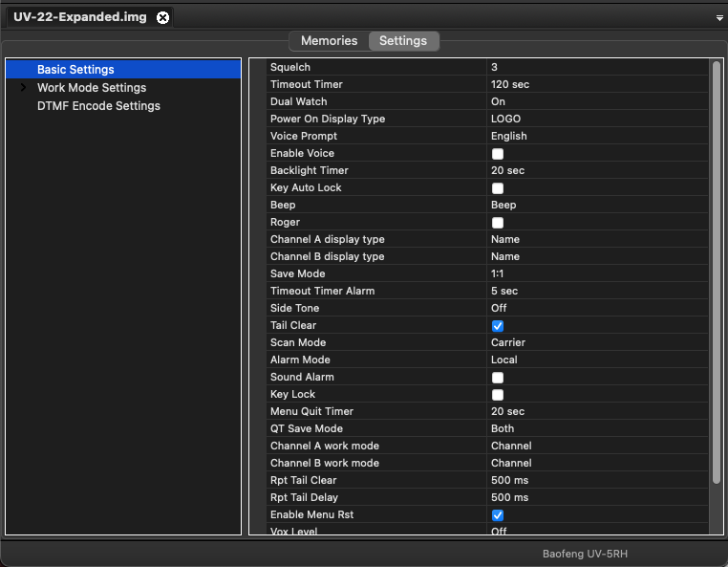Switch to the Memories tab

point(329,41)
